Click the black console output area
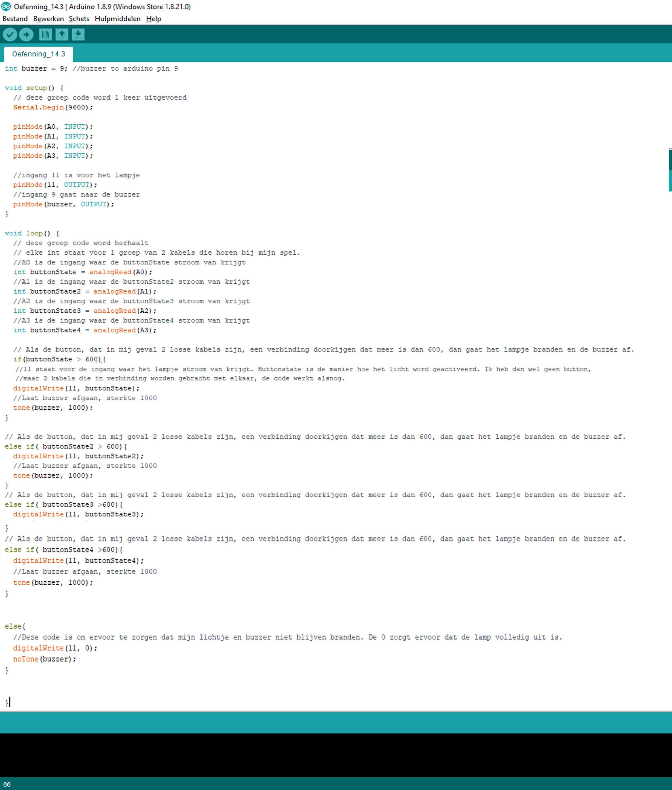This screenshot has height=790, width=672. click(x=336, y=755)
